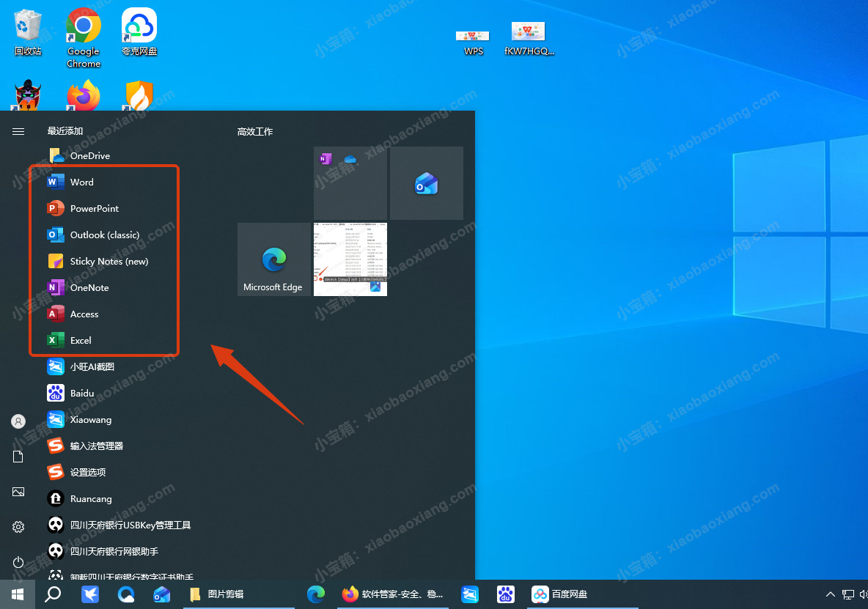Click the Windows Start button on taskbar

(18, 594)
